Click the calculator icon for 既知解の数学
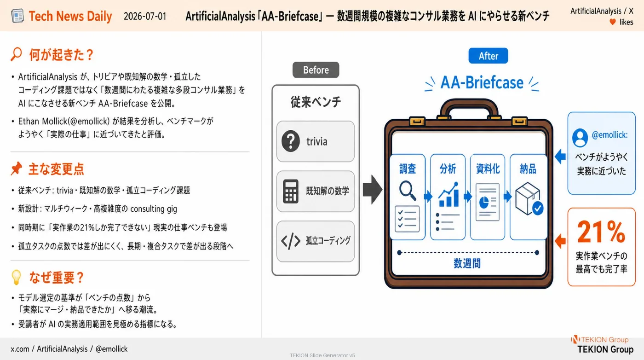 coord(291,191)
